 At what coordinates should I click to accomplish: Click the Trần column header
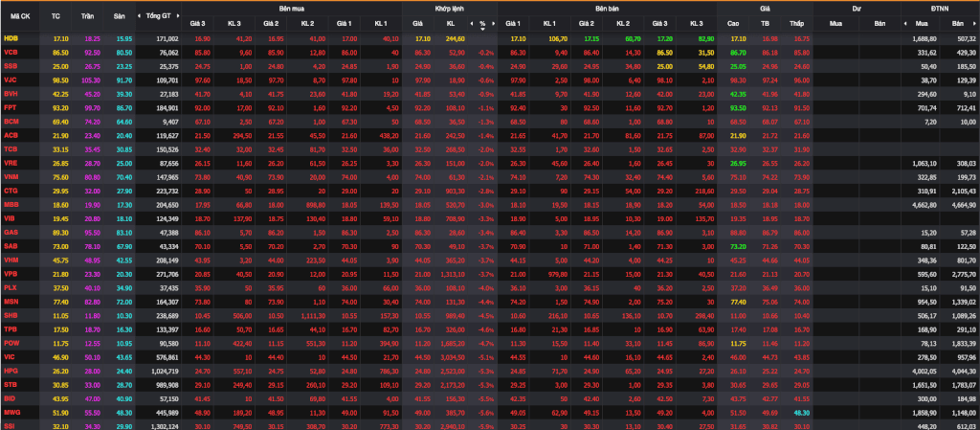point(87,15)
